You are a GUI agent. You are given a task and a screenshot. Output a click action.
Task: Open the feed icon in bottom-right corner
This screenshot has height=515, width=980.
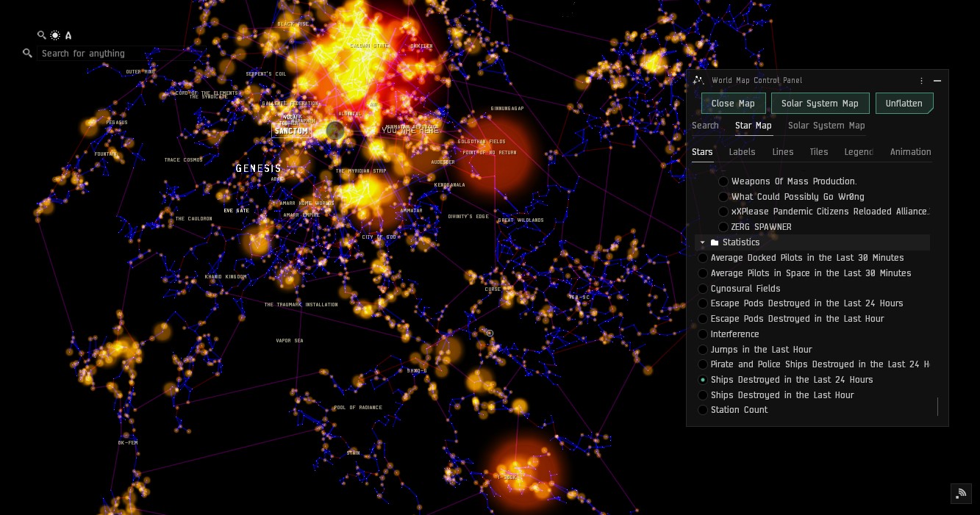tap(960, 494)
